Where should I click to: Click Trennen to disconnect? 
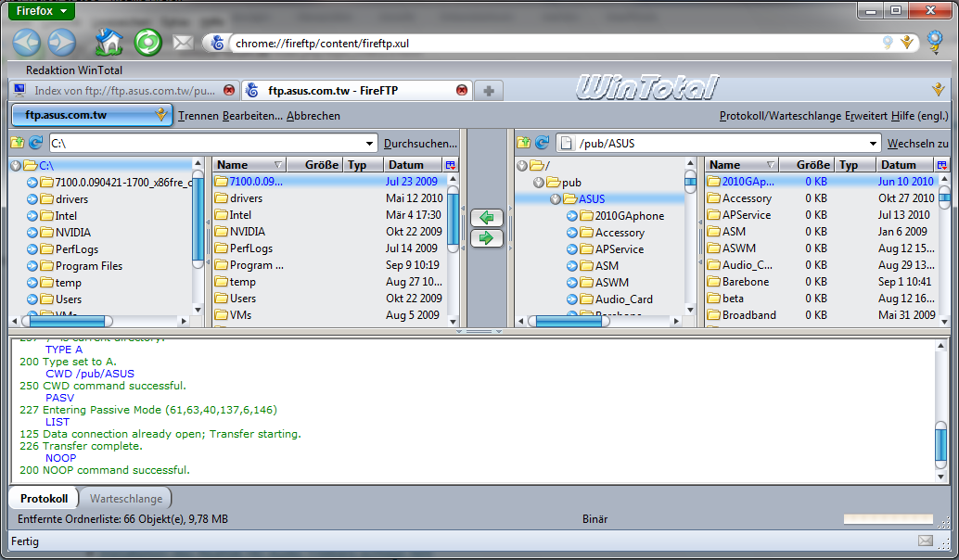pos(198,116)
